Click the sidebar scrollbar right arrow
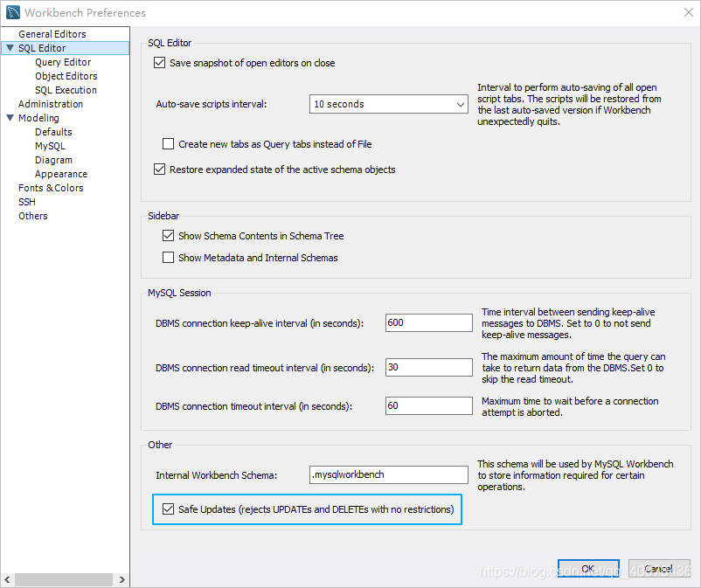This screenshot has width=701, height=588. (122, 579)
